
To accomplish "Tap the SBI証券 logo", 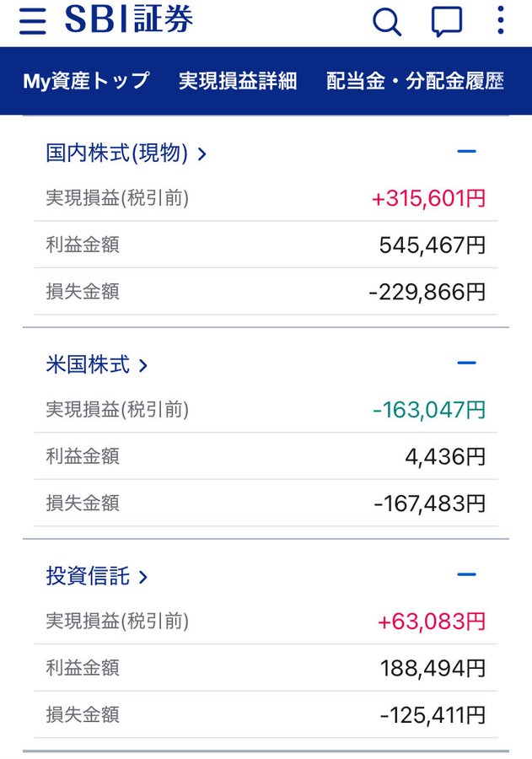I will click(x=129, y=19).
